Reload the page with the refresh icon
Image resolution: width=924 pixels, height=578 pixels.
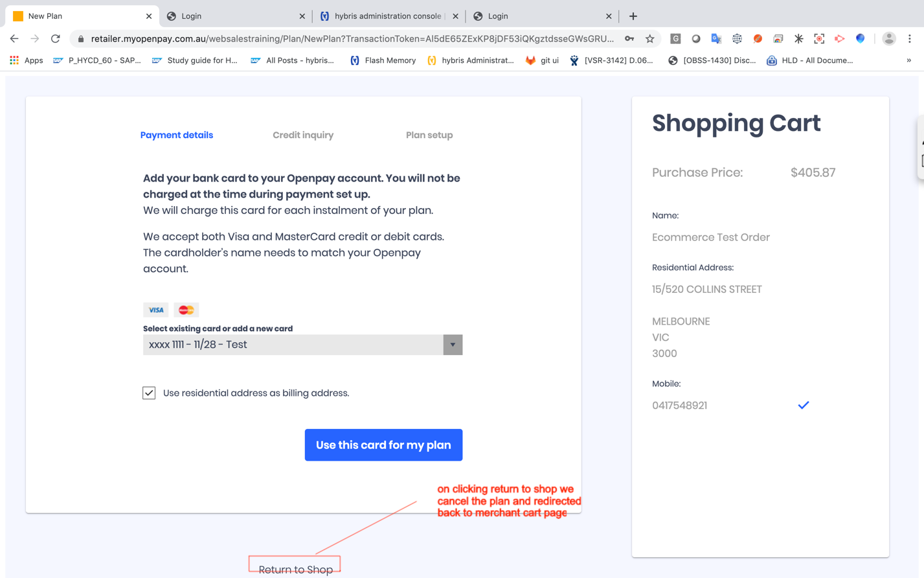(56, 39)
